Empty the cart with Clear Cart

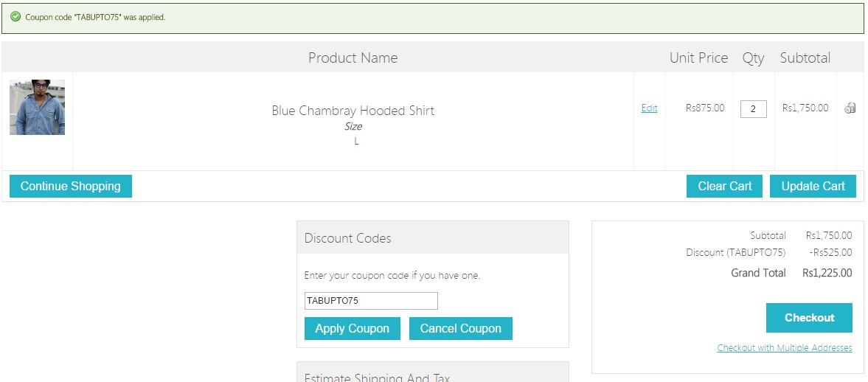point(724,186)
